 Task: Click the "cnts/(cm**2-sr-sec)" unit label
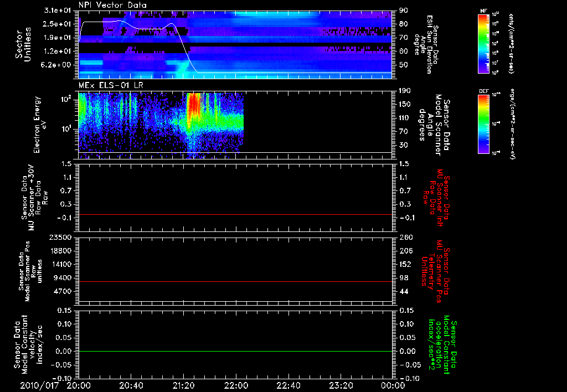[x=511, y=44]
